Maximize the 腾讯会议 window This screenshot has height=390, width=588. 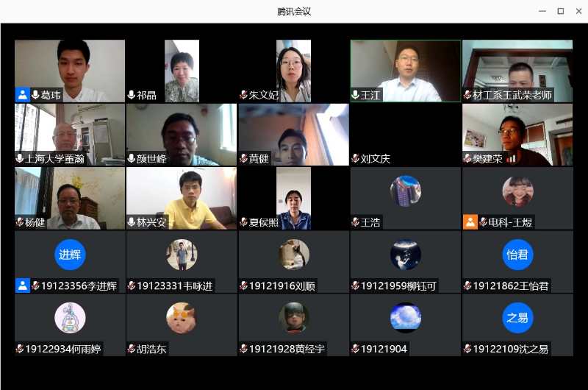tap(561, 11)
